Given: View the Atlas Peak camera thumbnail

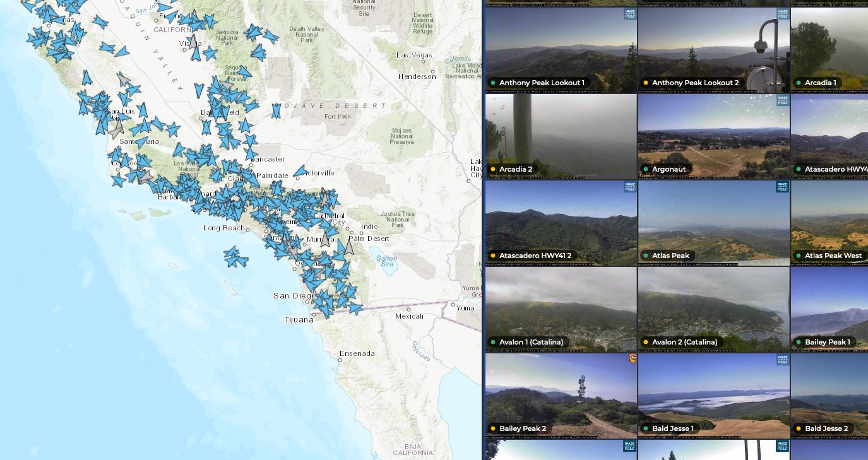Looking at the screenshot, I should (713, 223).
